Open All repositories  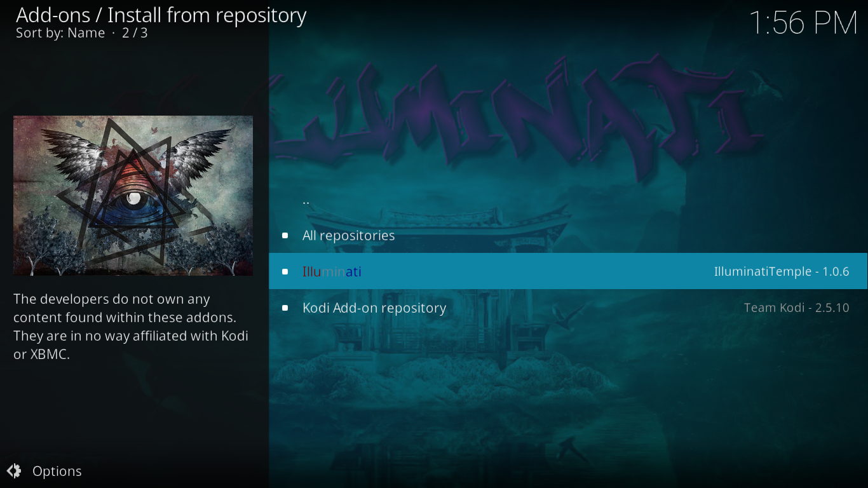coord(568,236)
